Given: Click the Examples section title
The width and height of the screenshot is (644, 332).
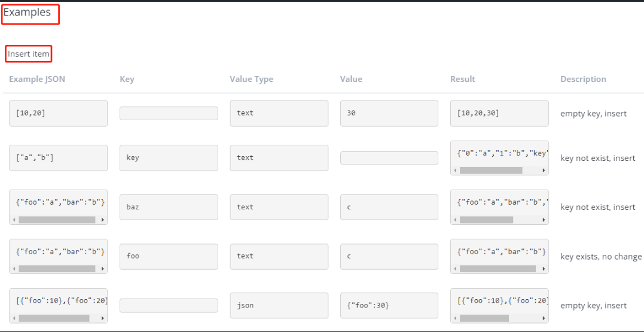Looking at the screenshot, I should click(28, 12).
